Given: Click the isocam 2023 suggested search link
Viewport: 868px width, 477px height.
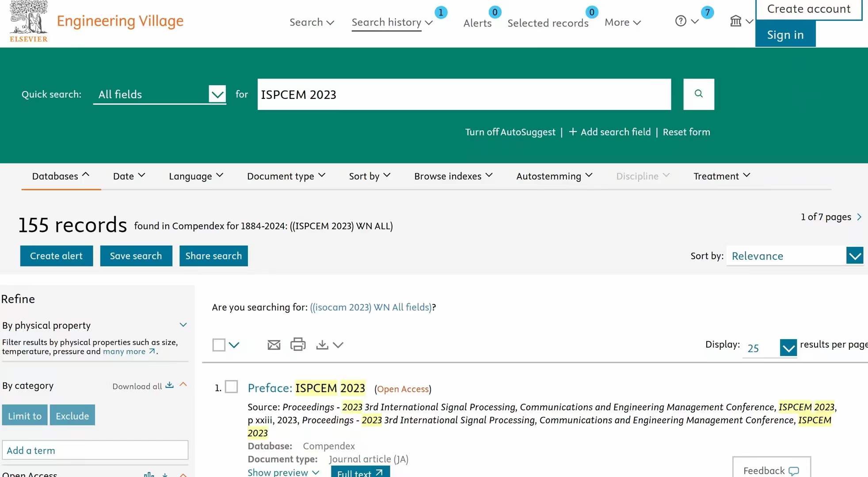Looking at the screenshot, I should (x=371, y=307).
